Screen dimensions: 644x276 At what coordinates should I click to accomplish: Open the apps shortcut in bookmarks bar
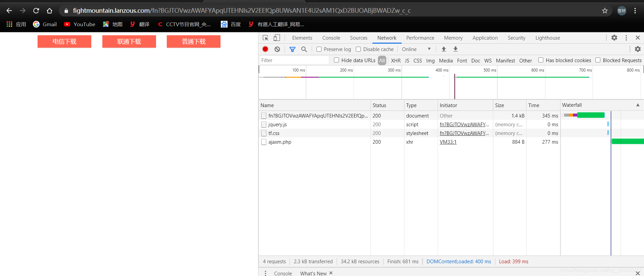pyautogui.click(x=16, y=24)
